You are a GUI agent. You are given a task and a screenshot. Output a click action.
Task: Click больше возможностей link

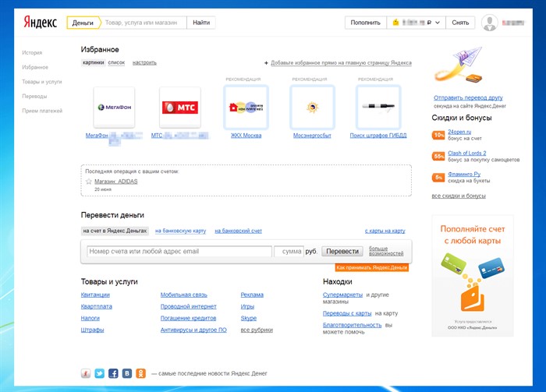coord(386,251)
